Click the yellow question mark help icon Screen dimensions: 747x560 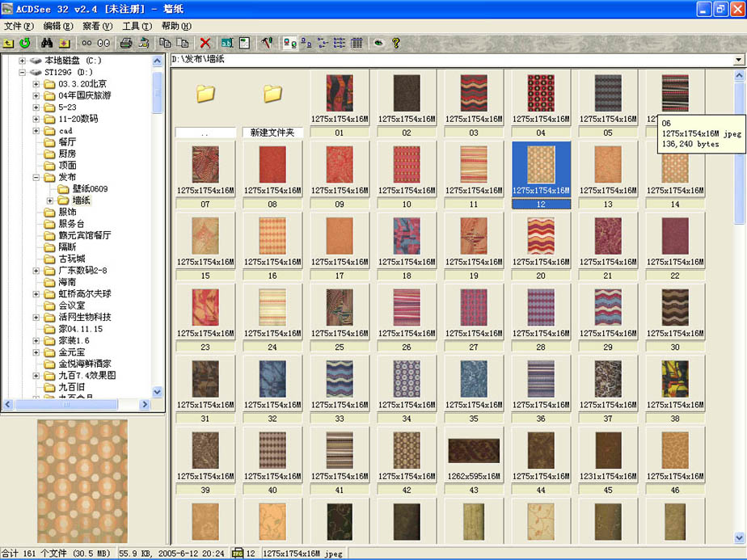coord(396,43)
